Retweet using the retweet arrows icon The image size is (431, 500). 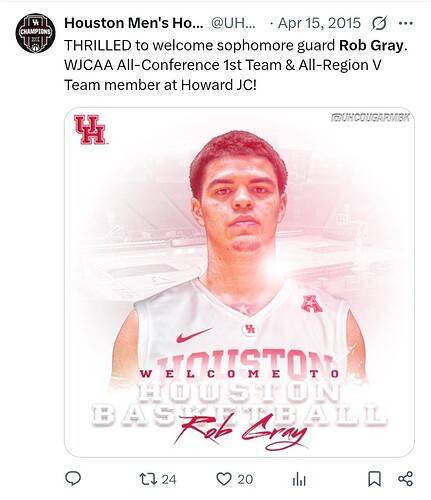[x=148, y=479]
